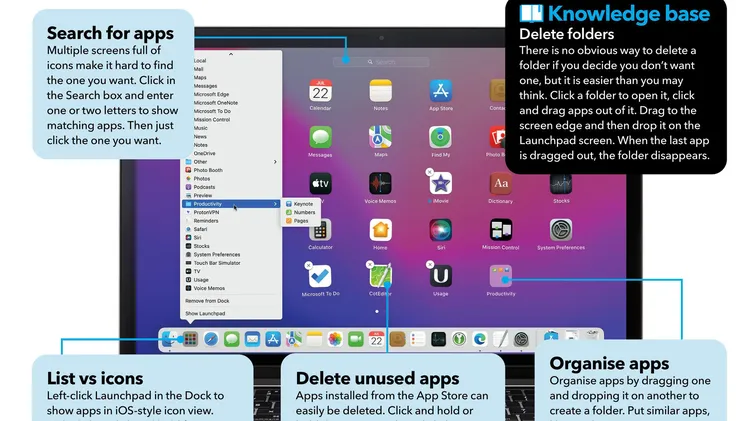Click the scroll-up arrow atop the menu
Viewport: 750px width, 421px height.
[x=231, y=54]
